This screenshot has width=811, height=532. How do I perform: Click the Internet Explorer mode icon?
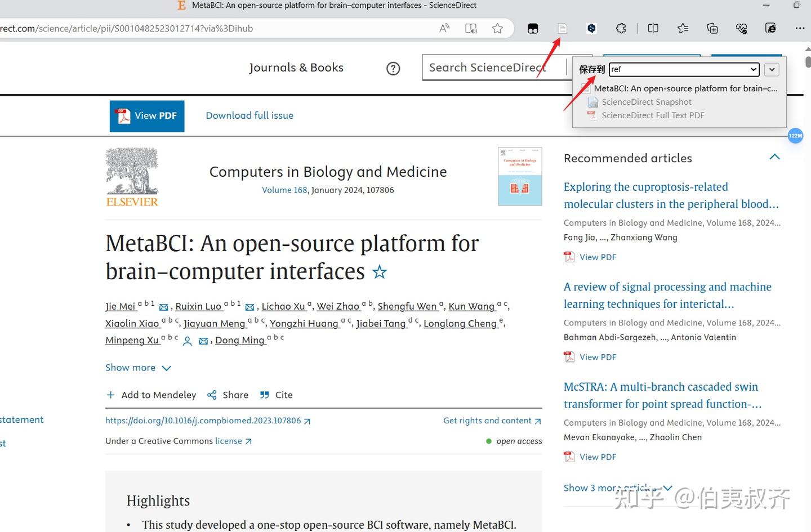[x=770, y=28]
